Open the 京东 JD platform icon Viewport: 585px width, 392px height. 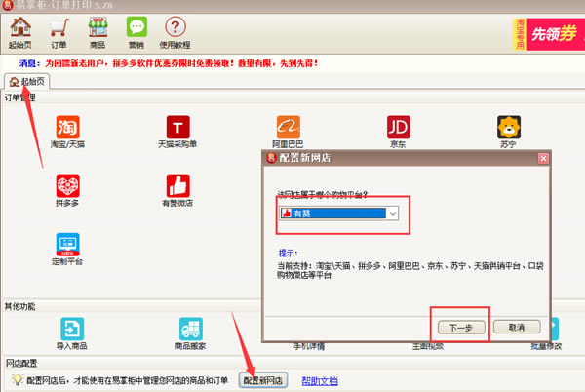[x=398, y=132]
